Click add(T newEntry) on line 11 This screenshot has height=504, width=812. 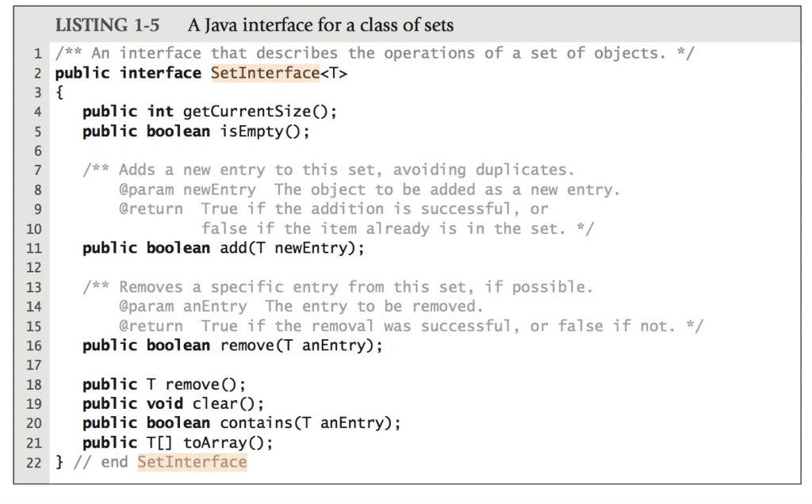[x=293, y=248]
